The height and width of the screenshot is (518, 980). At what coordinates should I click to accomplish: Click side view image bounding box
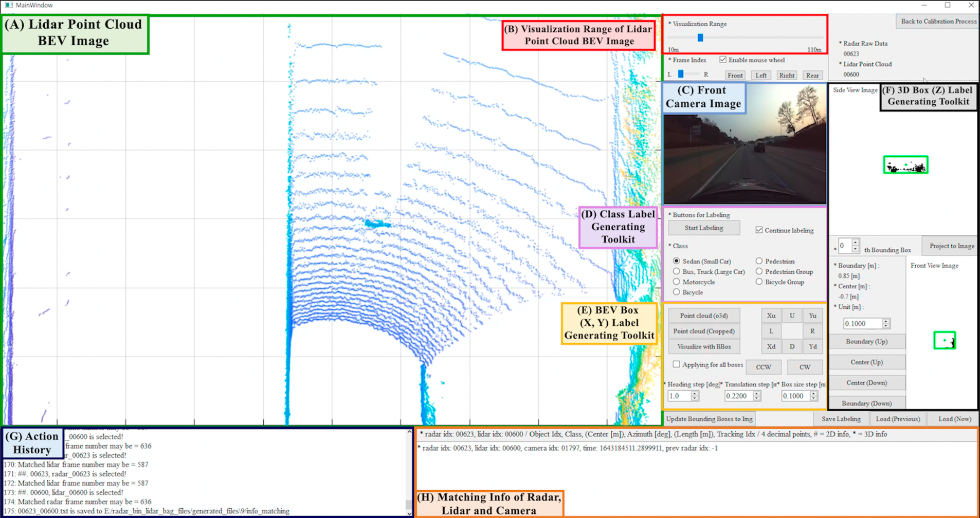(905, 165)
